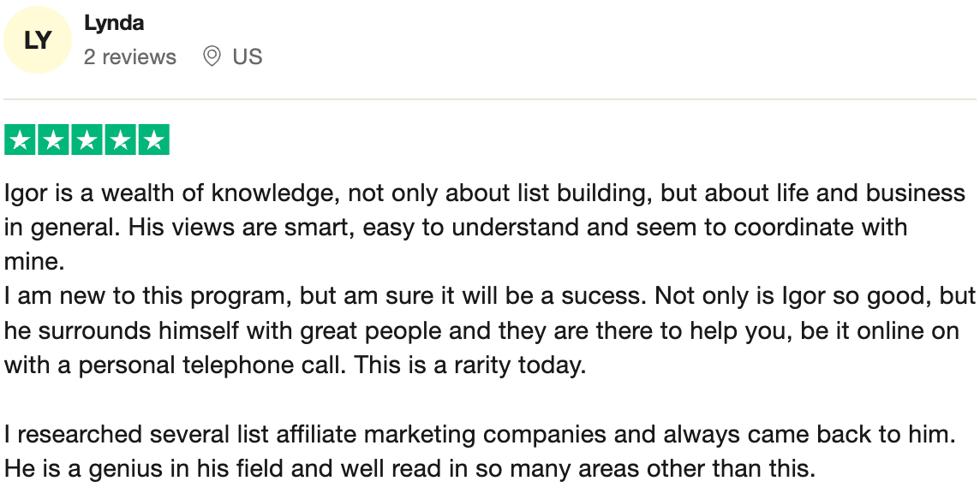The image size is (980, 487).
Task: Click the fourth green rating star
Action: tap(120, 140)
